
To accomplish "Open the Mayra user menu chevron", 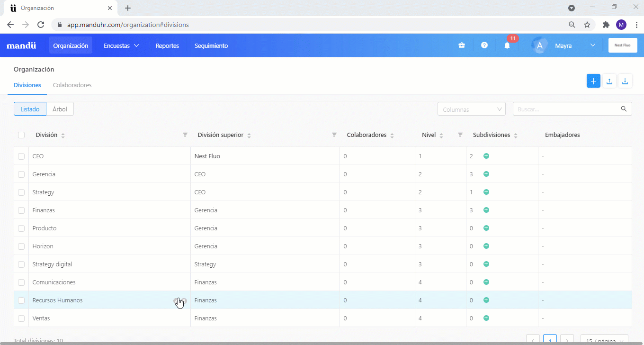I will (x=592, y=45).
